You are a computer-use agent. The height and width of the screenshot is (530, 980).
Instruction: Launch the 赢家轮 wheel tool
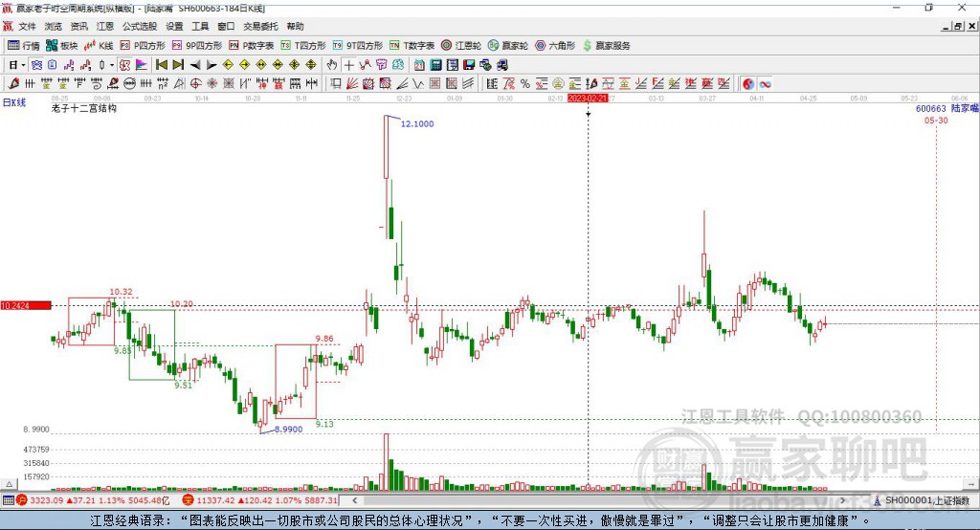point(508,46)
